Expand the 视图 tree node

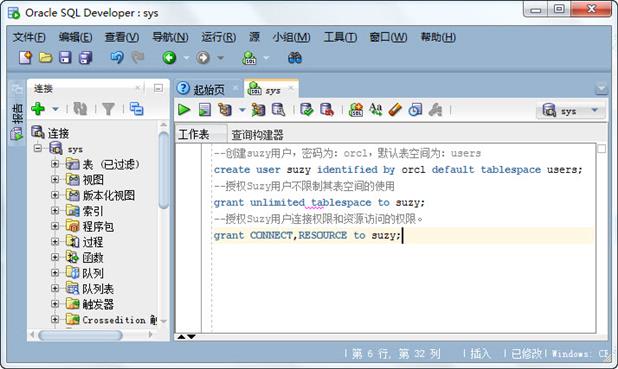pos(55,179)
